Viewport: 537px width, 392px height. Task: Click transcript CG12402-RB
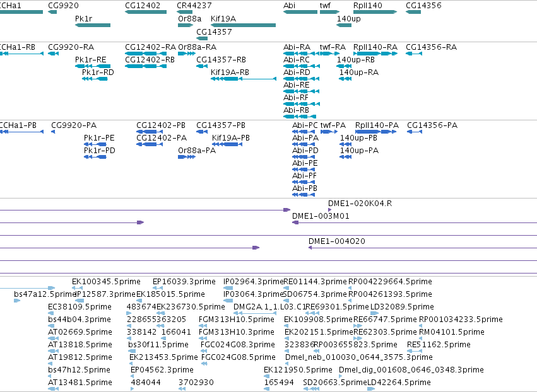point(146,66)
